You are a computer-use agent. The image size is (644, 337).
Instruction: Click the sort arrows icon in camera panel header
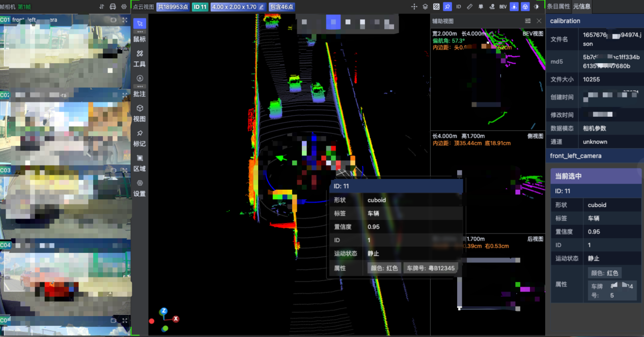coord(102,7)
